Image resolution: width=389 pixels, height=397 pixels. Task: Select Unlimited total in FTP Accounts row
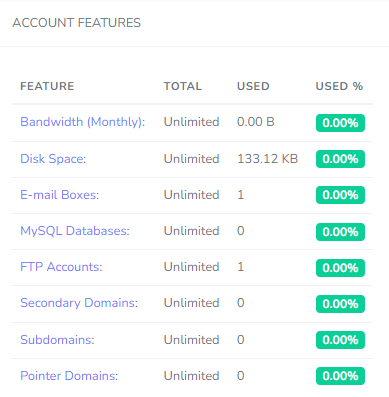191,267
